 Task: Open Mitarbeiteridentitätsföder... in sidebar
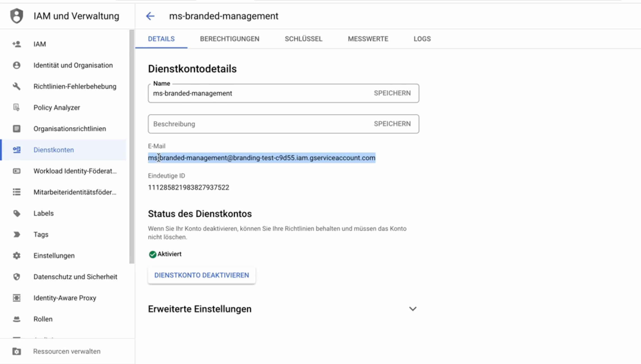click(x=64, y=192)
